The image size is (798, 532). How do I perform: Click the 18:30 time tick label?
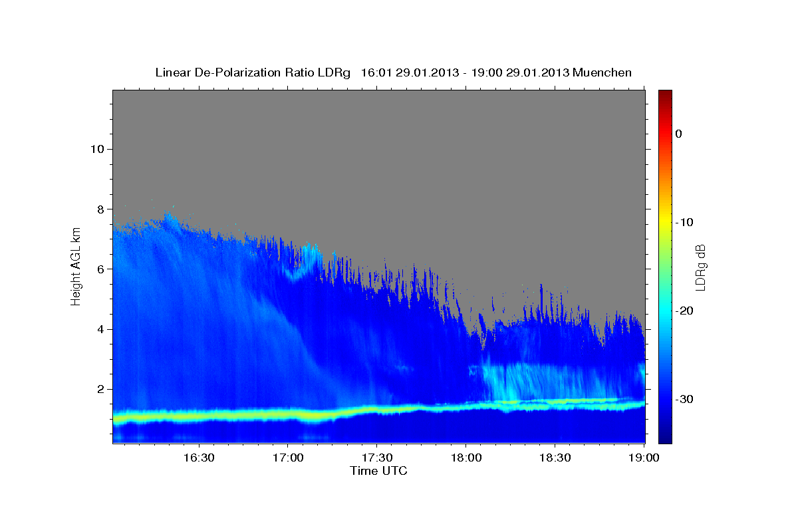pyautogui.click(x=555, y=458)
